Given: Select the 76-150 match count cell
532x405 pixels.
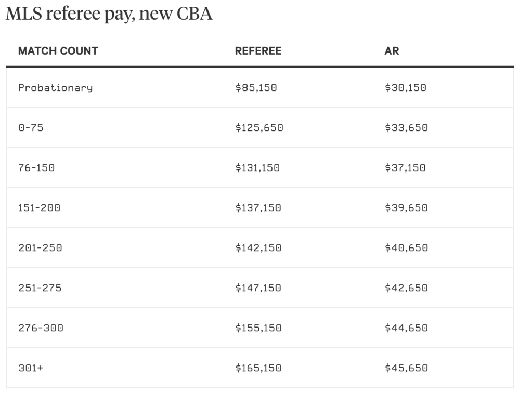Looking at the screenshot, I should click(x=36, y=167).
